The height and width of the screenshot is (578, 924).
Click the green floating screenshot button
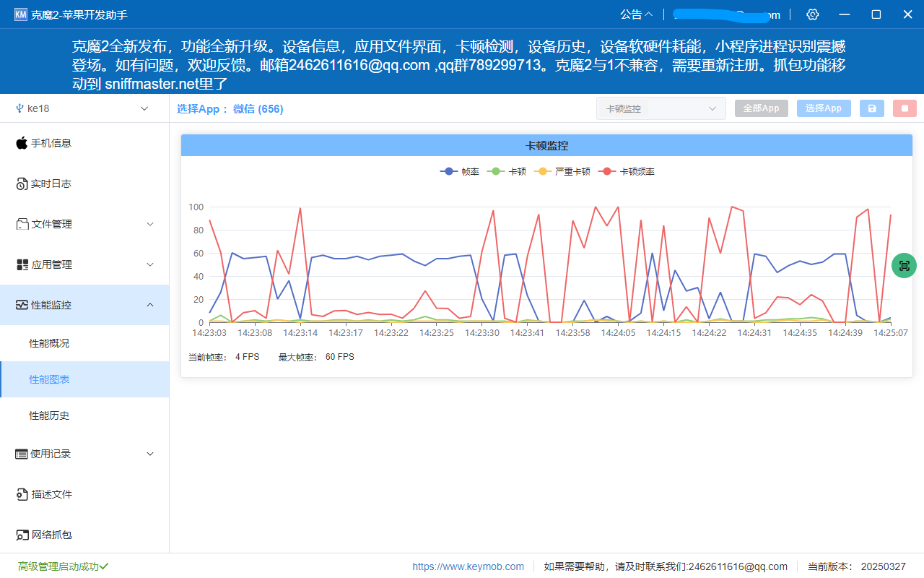click(x=905, y=265)
